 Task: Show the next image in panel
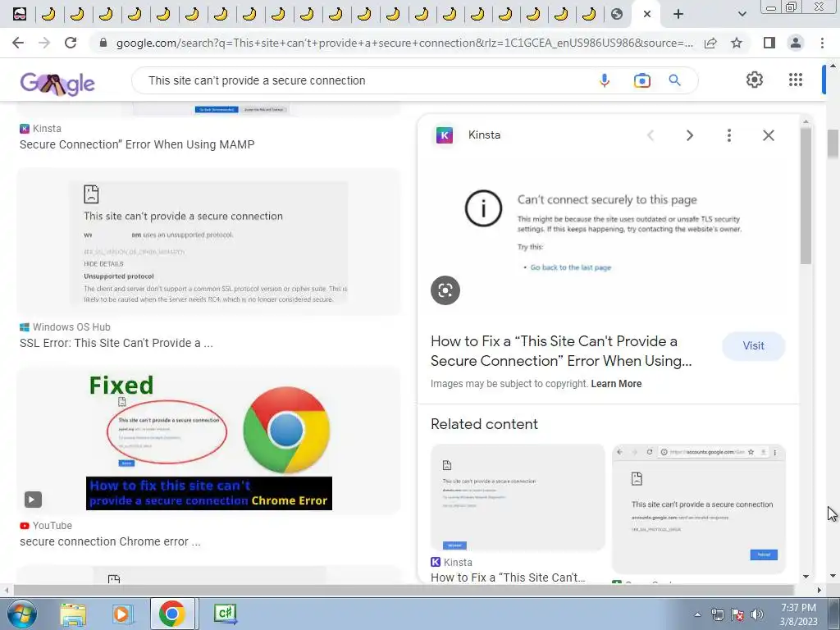[x=690, y=135]
